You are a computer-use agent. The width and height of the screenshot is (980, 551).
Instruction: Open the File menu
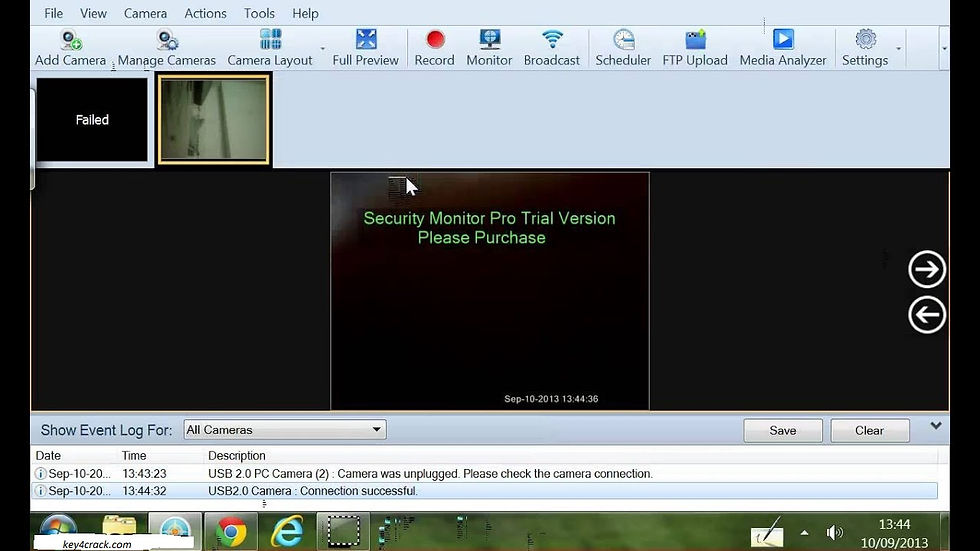click(53, 13)
